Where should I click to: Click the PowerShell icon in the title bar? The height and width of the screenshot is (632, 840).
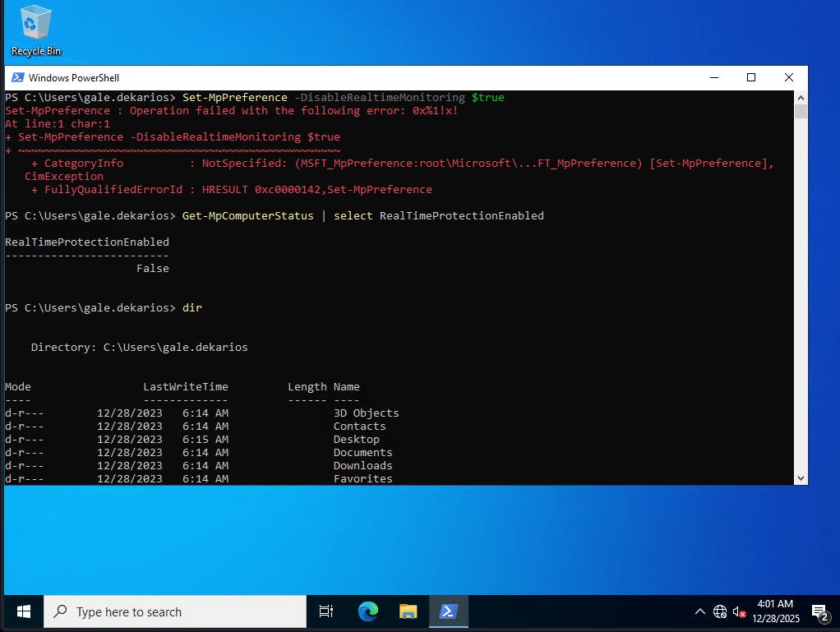click(x=16, y=77)
